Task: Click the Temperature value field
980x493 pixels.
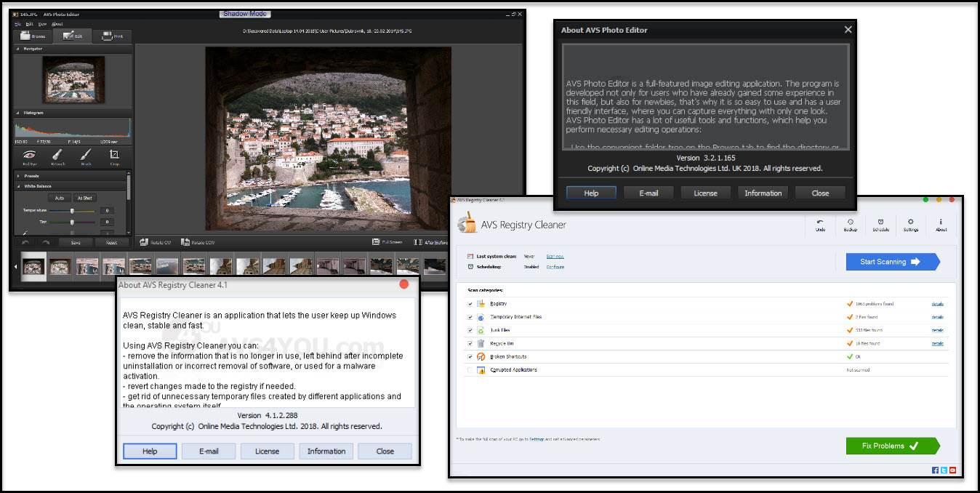Action: point(107,212)
